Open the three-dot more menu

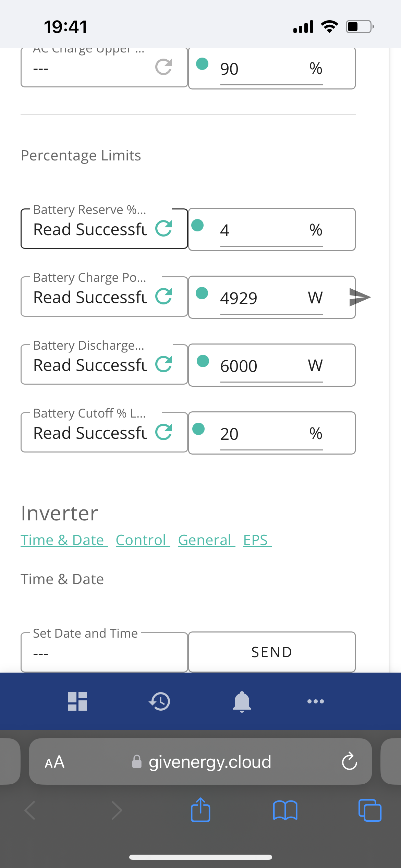coord(316,701)
